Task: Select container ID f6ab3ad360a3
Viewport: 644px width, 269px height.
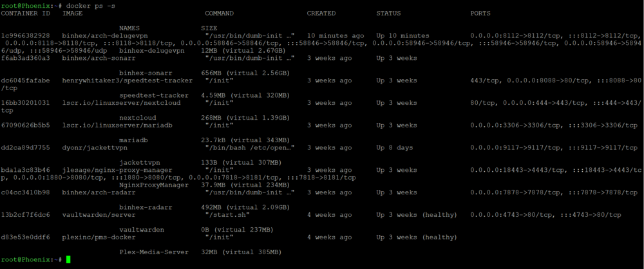Action: pos(26,59)
